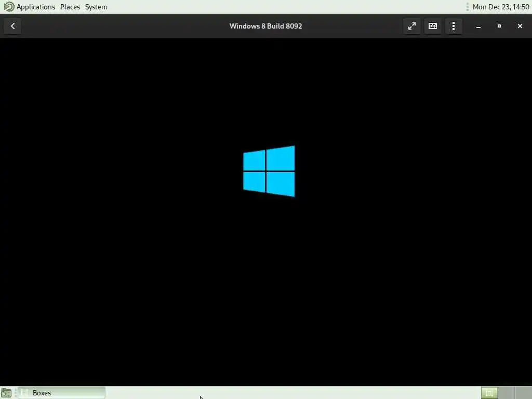This screenshot has width=532, height=399.
Task: Switch to the last workspace in switcher
Action: [x=523, y=393]
